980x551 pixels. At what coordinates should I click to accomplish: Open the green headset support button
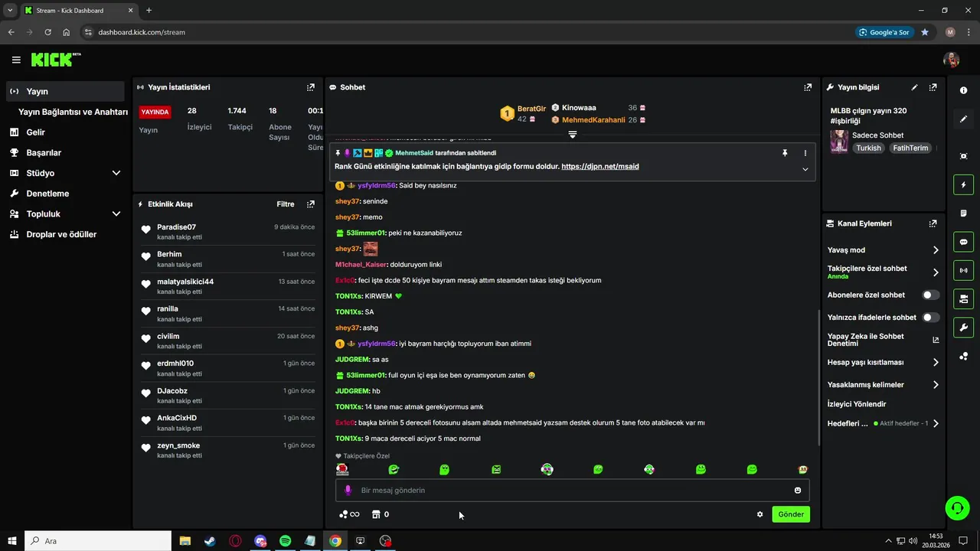click(956, 507)
